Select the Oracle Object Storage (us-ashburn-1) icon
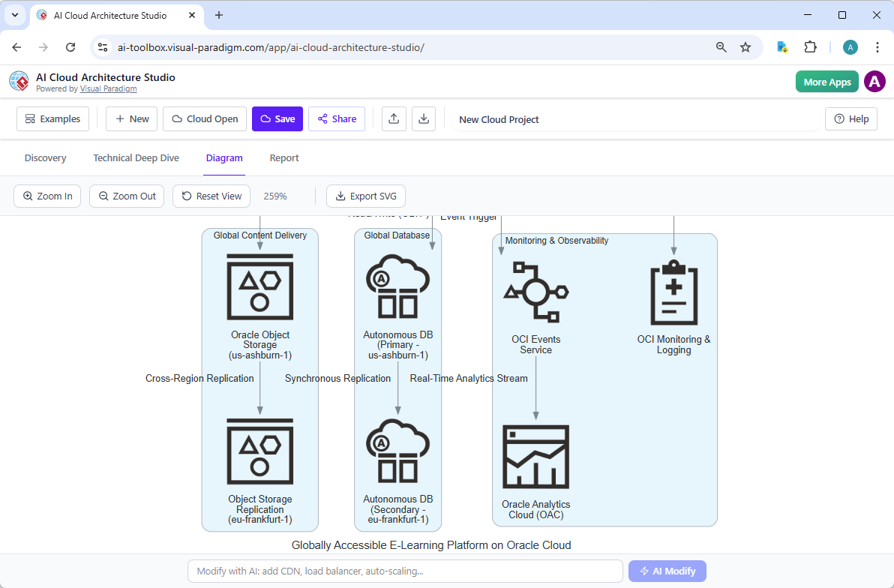Viewport: 894px width, 588px height. (259, 286)
